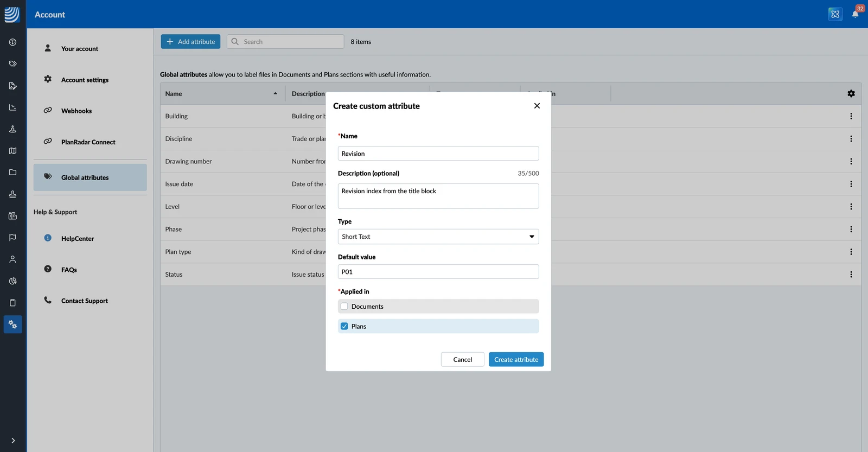Select the highlighted gears icon in the left rail
The height and width of the screenshot is (452, 868).
[12, 324]
